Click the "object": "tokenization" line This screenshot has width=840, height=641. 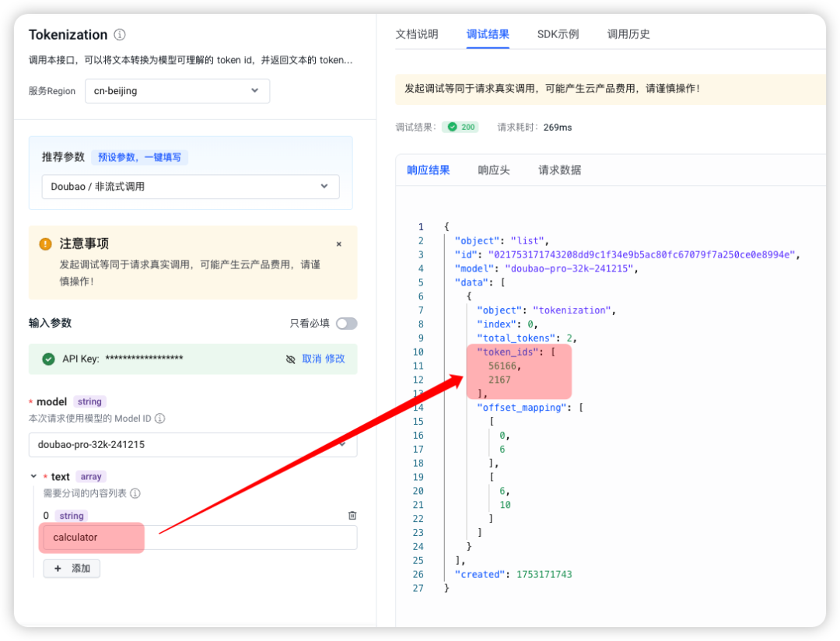tap(546, 310)
